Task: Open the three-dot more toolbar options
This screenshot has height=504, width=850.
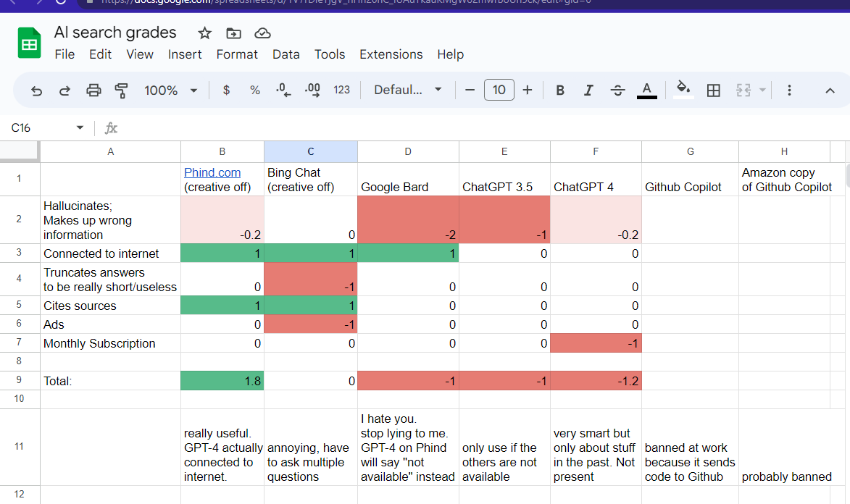Action: [789, 90]
